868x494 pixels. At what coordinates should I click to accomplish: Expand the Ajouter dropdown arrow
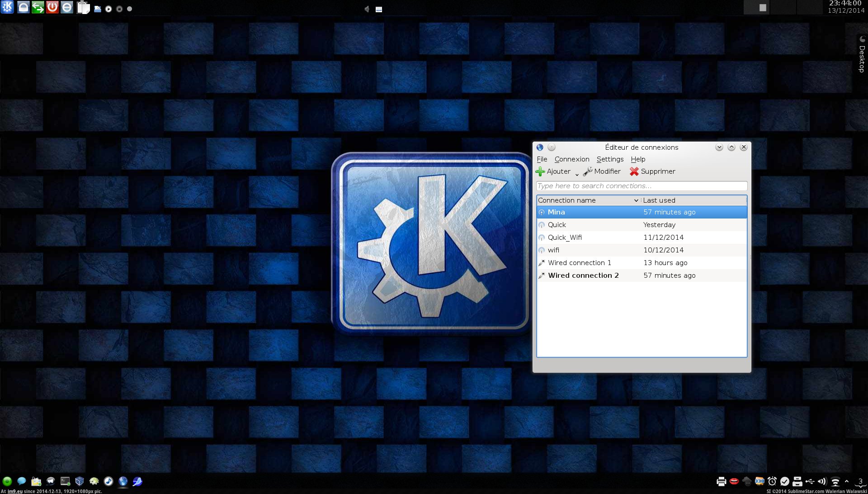(577, 174)
